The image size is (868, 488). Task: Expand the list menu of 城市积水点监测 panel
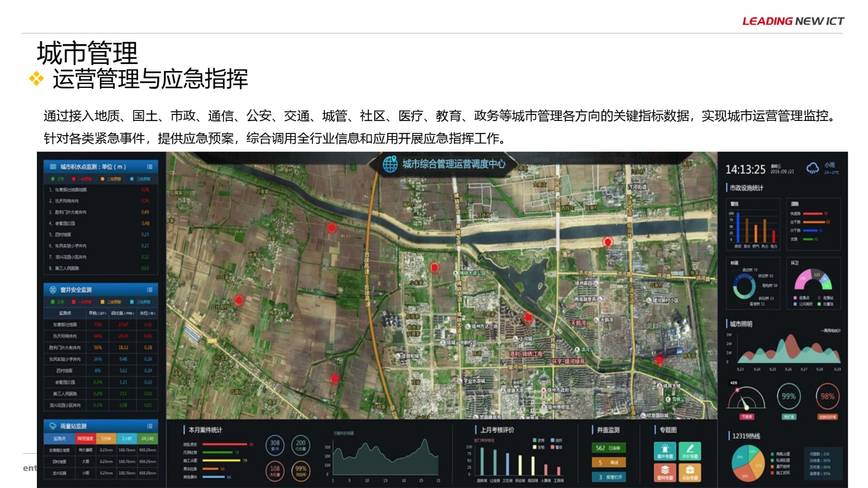[x=150, y=166]
